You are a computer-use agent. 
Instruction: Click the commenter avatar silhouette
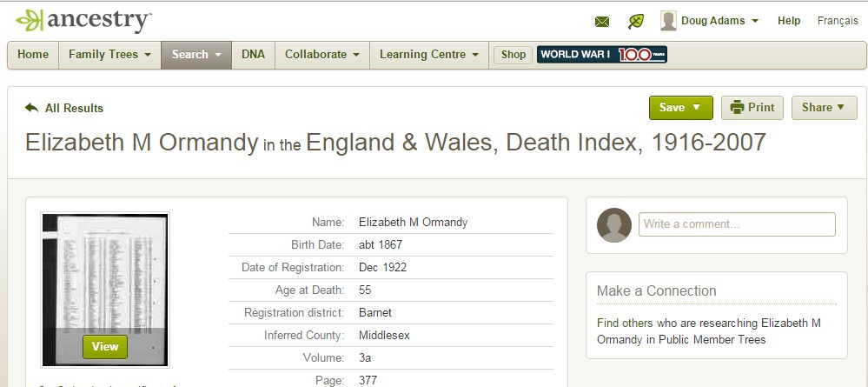click(614, 225)
